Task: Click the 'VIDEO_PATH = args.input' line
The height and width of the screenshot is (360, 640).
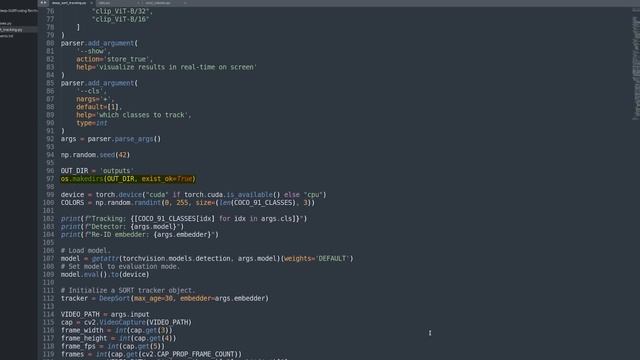Action: click(x=105, y=314)
